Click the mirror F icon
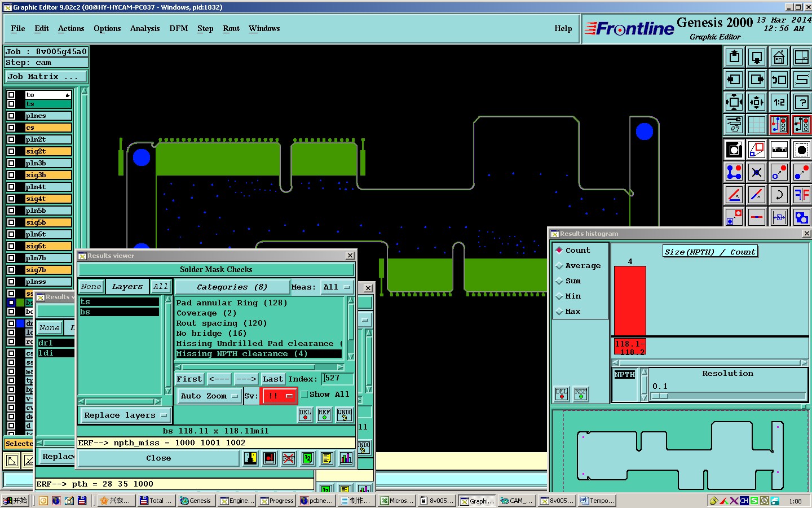 (x=802, y=195)
